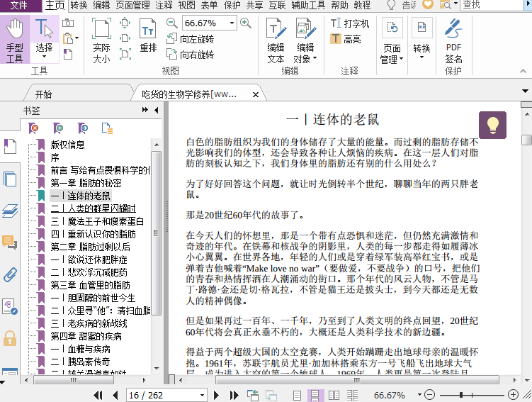Enable continuous facing view mode

(353, 395)
